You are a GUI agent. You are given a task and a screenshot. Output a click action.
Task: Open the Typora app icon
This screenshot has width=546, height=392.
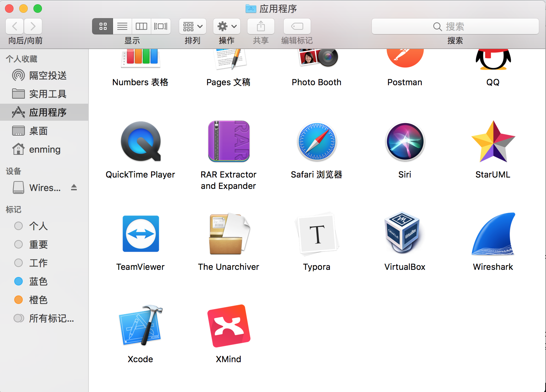click(317, 234)
